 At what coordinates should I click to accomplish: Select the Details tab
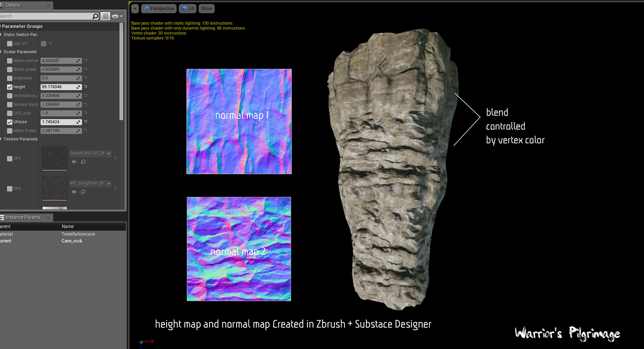pos(13,5)
